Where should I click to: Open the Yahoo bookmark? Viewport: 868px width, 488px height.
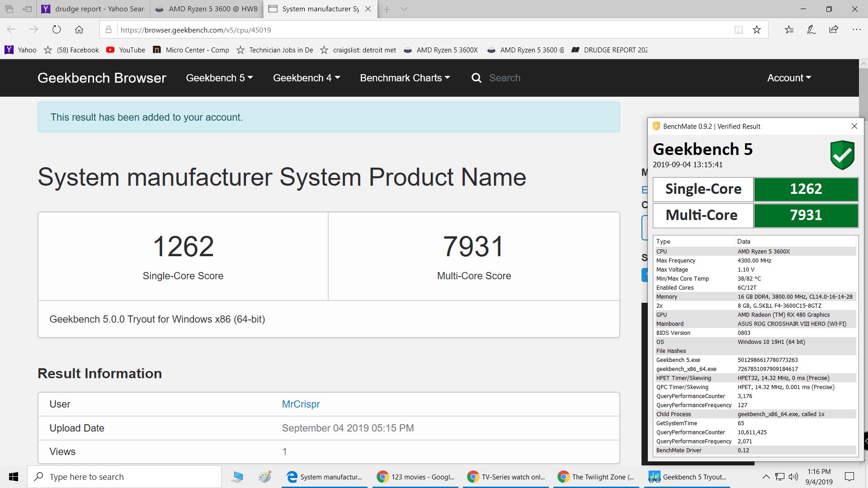21,50
